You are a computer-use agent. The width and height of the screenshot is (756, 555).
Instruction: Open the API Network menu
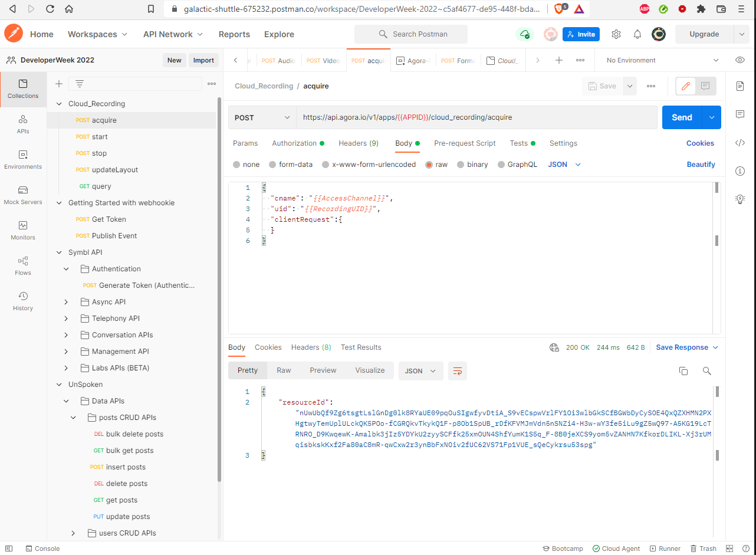coord(173,34)
